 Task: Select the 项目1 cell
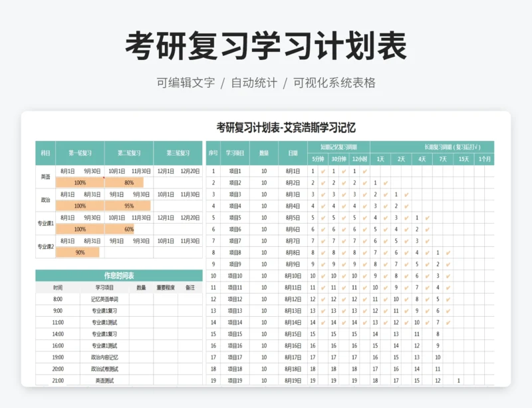235,171
